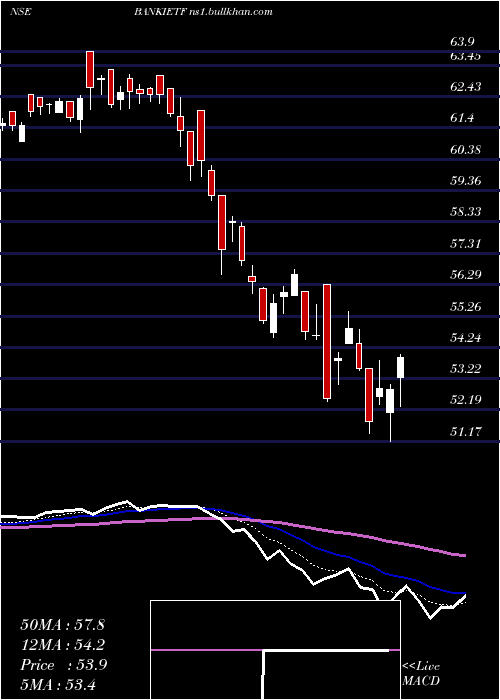Select the 56.29 price axis label

[466, 275]
